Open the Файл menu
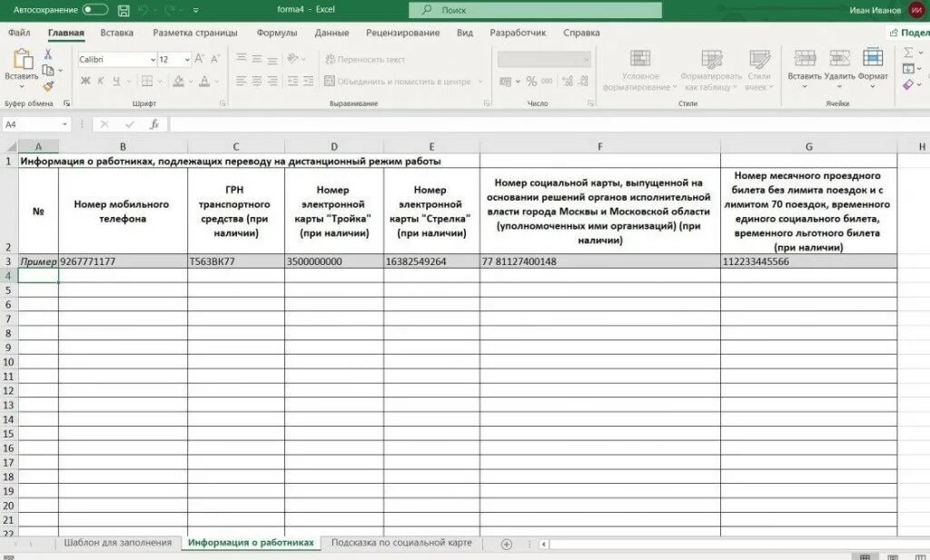This screenshot has height=560, width=930. tap(19, 33)
